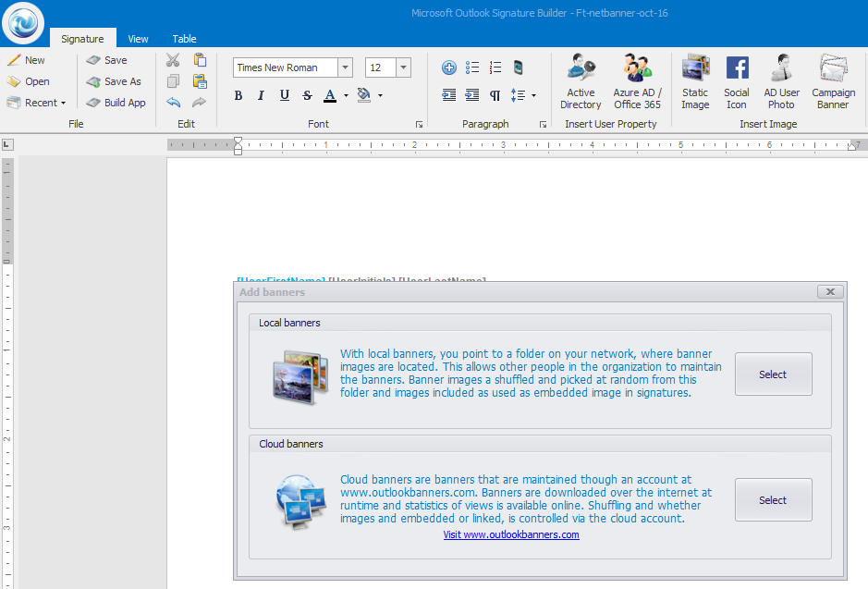Click the Cloud banners globe icon
Viewport: 868px width, 589px height.
click(300, 502)
